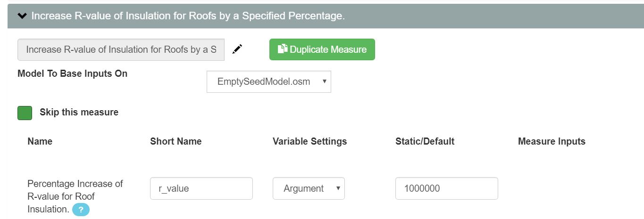Toggle the Skip this measure checkbox
Screen dimensions: 644x219
point(25,113)
